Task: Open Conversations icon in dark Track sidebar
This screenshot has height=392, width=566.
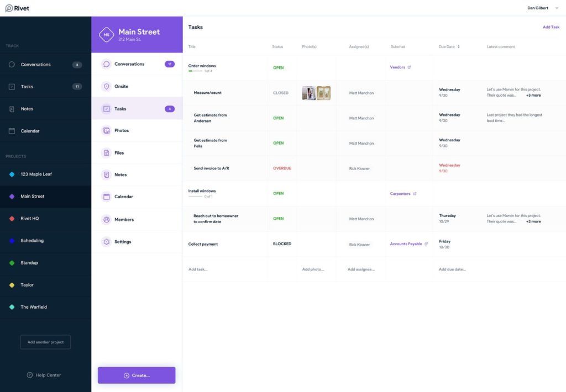Action: click(12, 65)
